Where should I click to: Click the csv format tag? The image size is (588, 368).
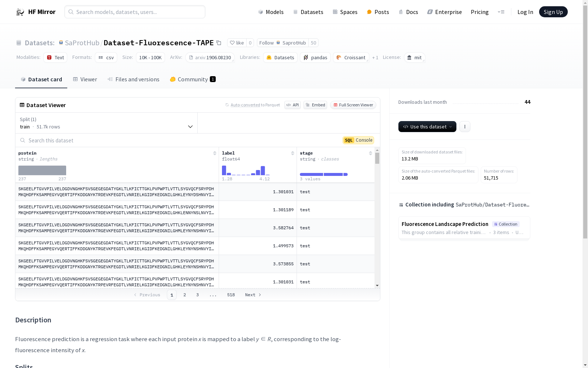pos(106,57)
